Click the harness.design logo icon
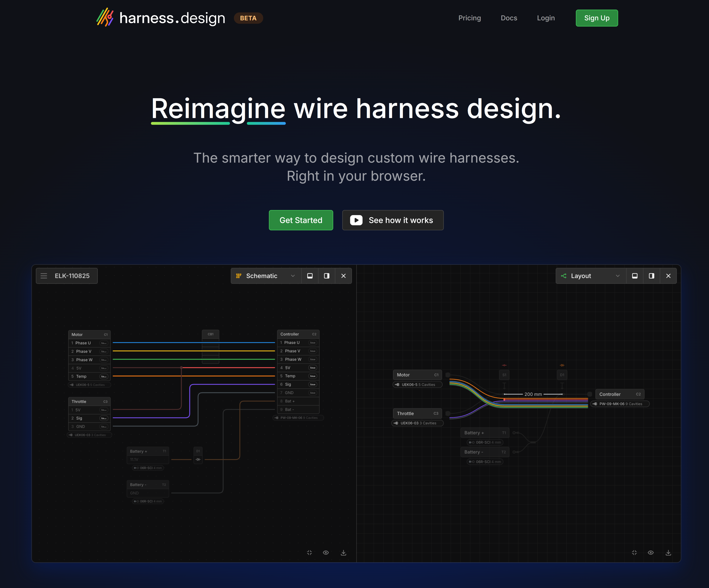The height and width of the screenshot is (588, 709). coord(105,18)
